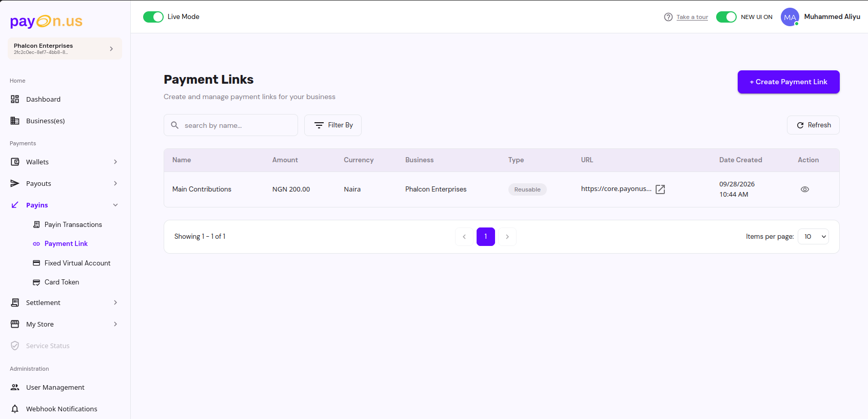Click the Take a tour link
The image size is (868, 419).
pos(692,17)
